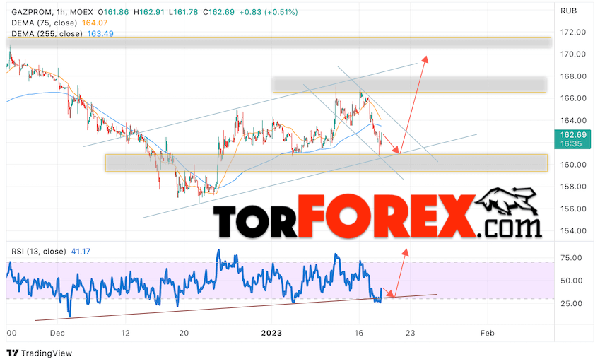Image resolution: width=600 pixels, height=364 pixels.
Task: Click the RUB currency label on price axis
Action: pyautogui.click(x=568, y=11)
